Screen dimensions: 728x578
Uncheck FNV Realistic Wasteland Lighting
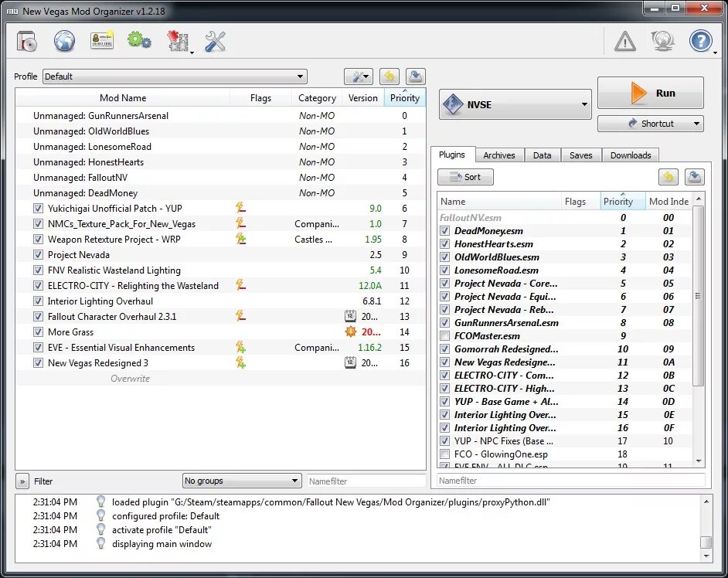click(x=38, y=270)
